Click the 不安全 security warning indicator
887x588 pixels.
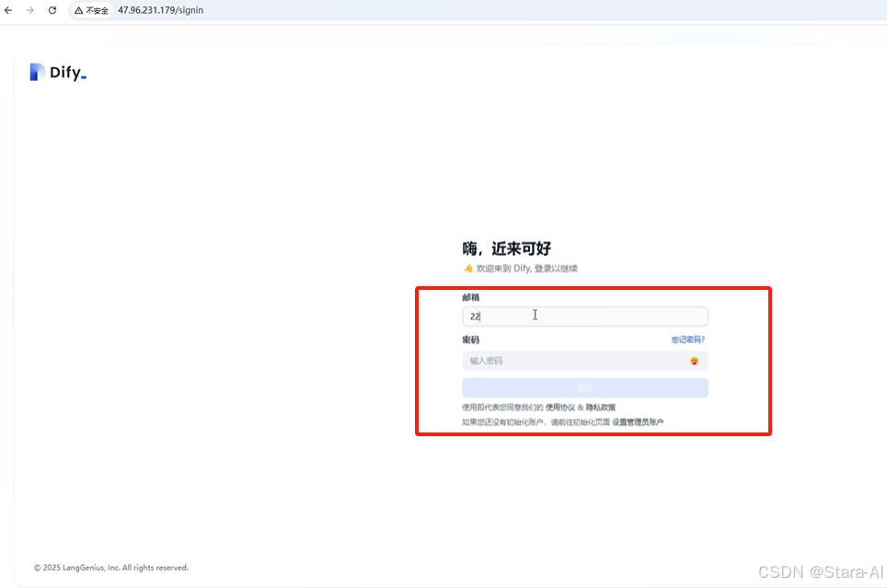[x=92, y=10]
